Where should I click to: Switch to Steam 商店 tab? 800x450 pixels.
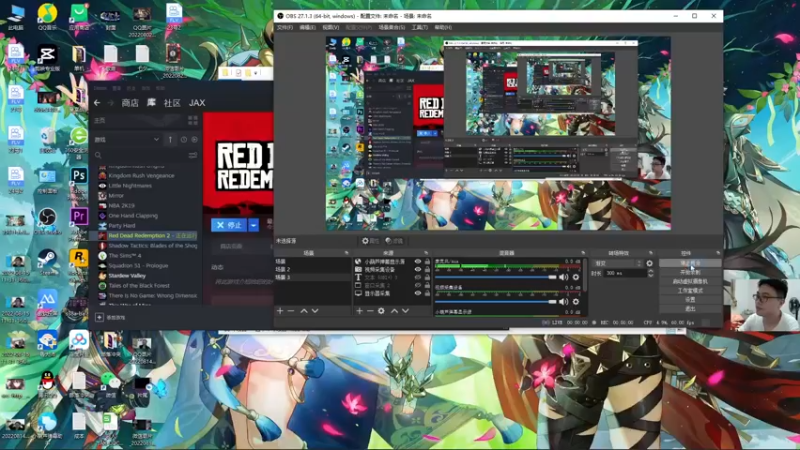(130, 103)
